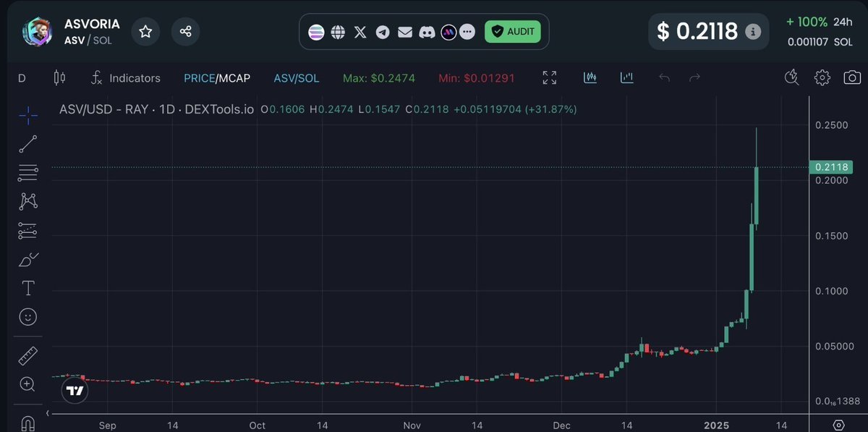The height and width of the screenshot is (432, 868).
Task: Select the zoom-in magnifier tool
Action: tap(28, 384)
